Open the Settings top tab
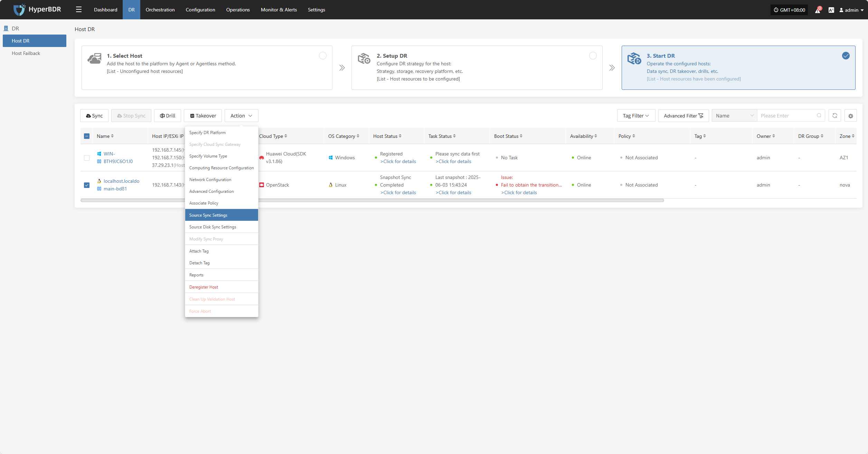Image resolution: width=868 pixels, height=454 pixels. point(317,10)
